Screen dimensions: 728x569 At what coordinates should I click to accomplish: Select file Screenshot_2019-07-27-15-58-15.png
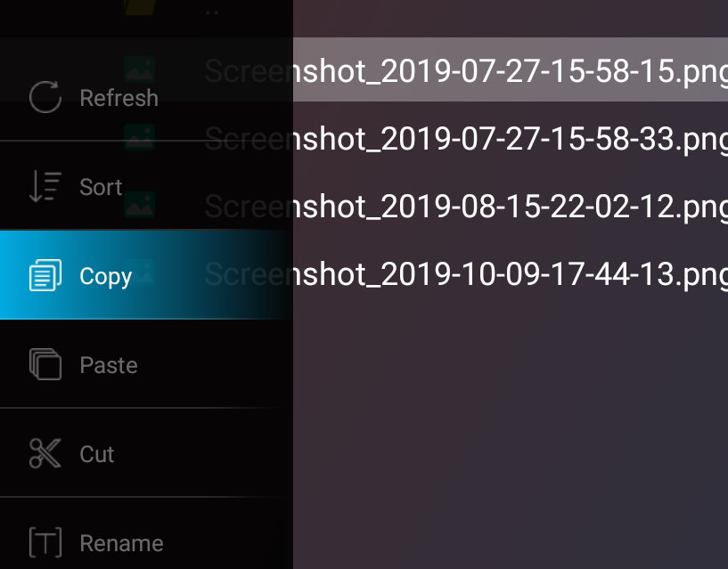[x=511, y=69]
